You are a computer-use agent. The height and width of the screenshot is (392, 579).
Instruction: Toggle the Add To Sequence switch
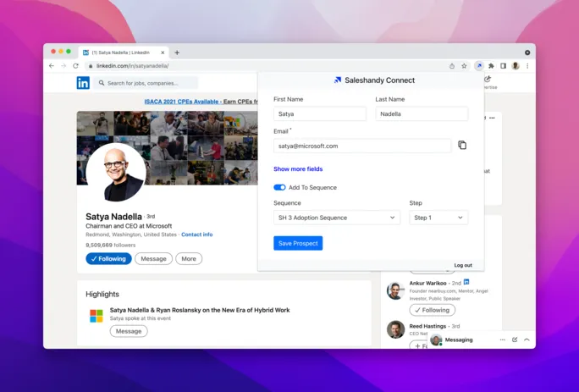click(279, 187)
